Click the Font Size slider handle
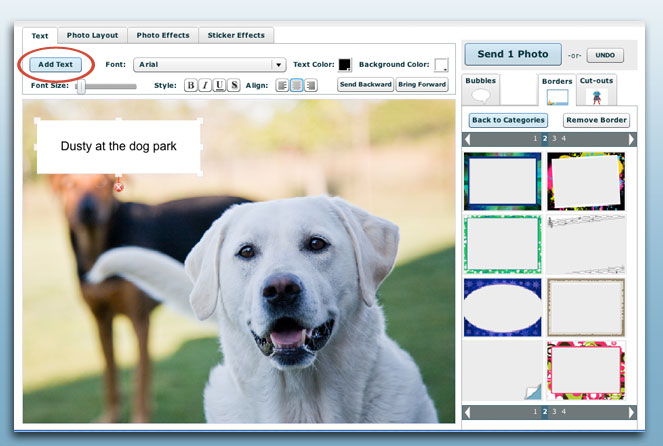The width and height of the screenshot is (663, 446). click(x=81, y=86)
